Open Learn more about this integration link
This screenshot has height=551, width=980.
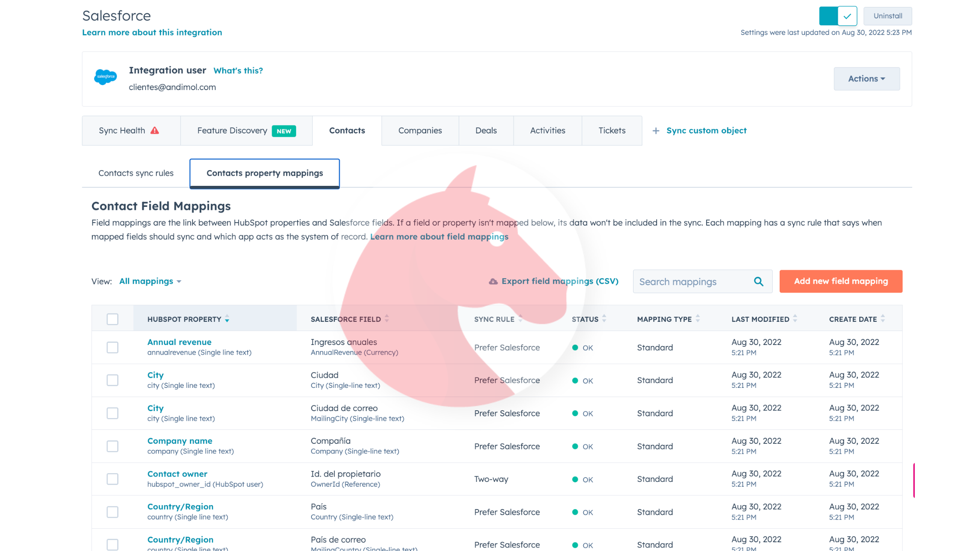(x=152, y=32)
